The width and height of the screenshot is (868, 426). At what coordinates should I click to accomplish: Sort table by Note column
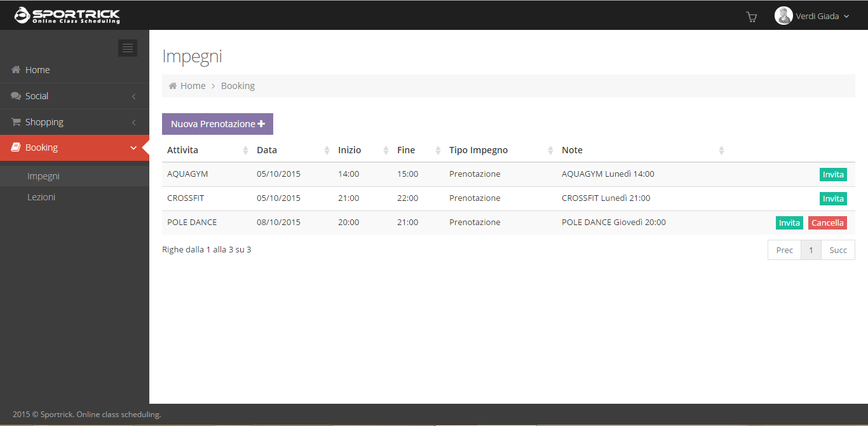(642, 150)
